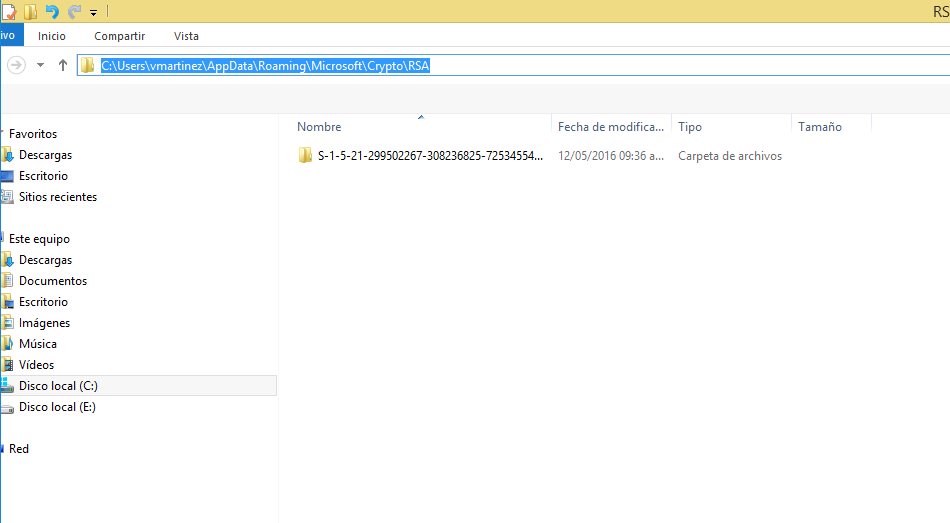Click the Imágenes folder icon
The image size is (950, 523).
[x=7, y=322]
